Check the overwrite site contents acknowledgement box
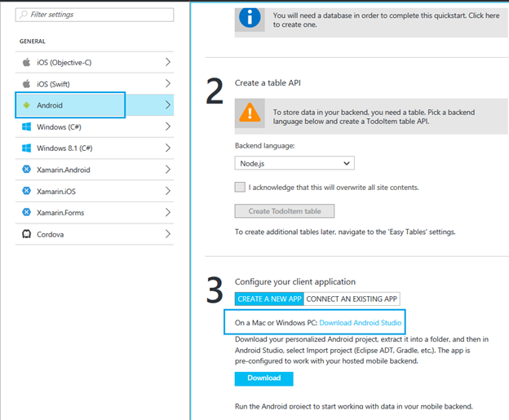This screenshot has height=420, width=509. pyautogui.click(x=240, y=187)
